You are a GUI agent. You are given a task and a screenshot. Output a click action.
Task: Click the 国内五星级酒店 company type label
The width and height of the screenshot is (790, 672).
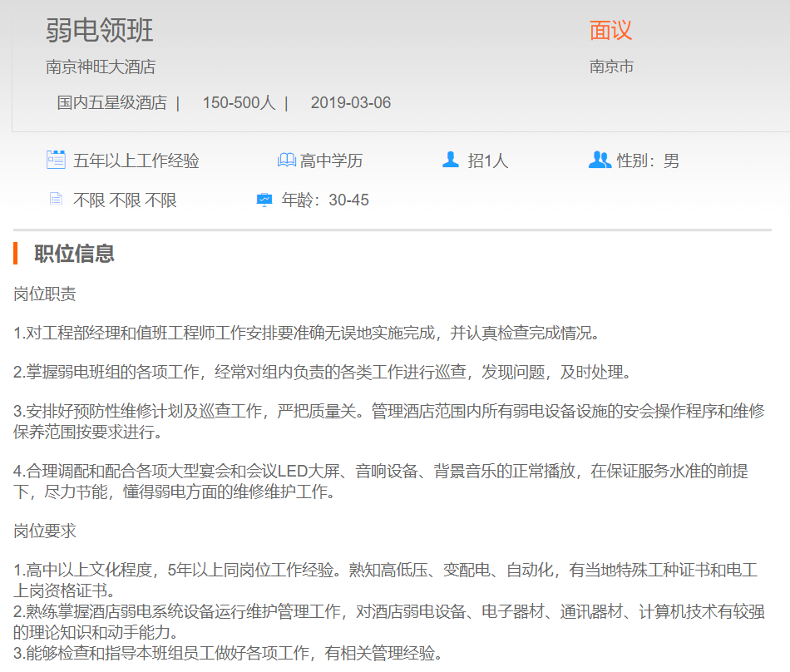[111, 103]
